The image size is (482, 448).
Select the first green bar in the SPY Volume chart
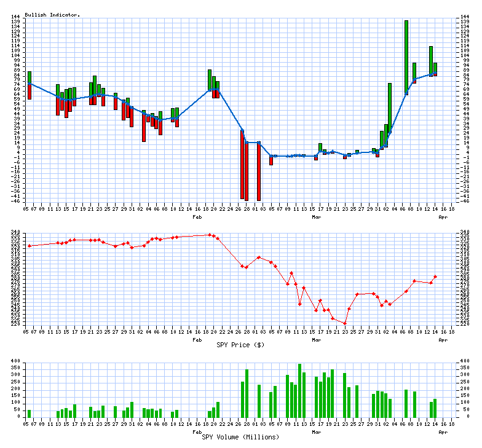pos(29,414)
